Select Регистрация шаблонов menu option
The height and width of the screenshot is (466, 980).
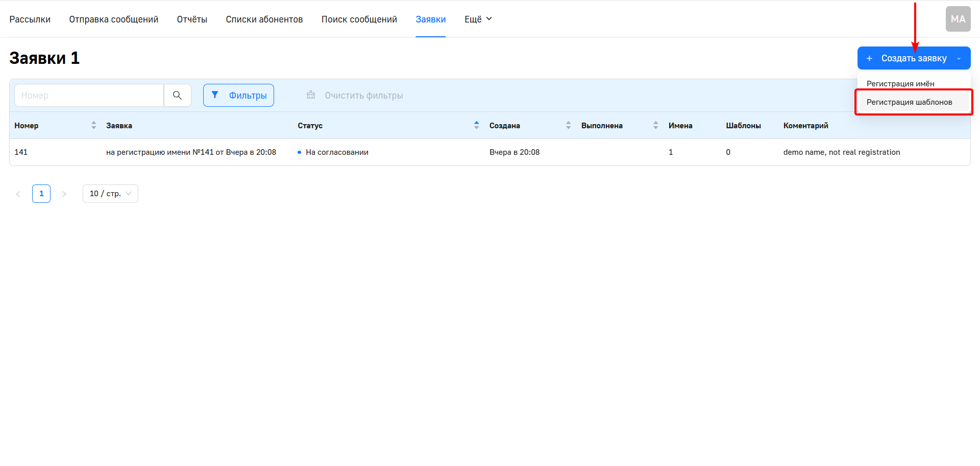click(x=909, y=102)
